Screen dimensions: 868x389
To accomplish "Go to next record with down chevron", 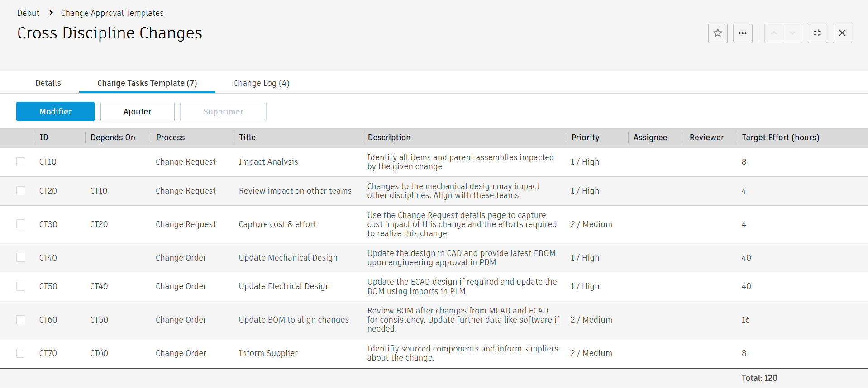I will coord(792,33).
